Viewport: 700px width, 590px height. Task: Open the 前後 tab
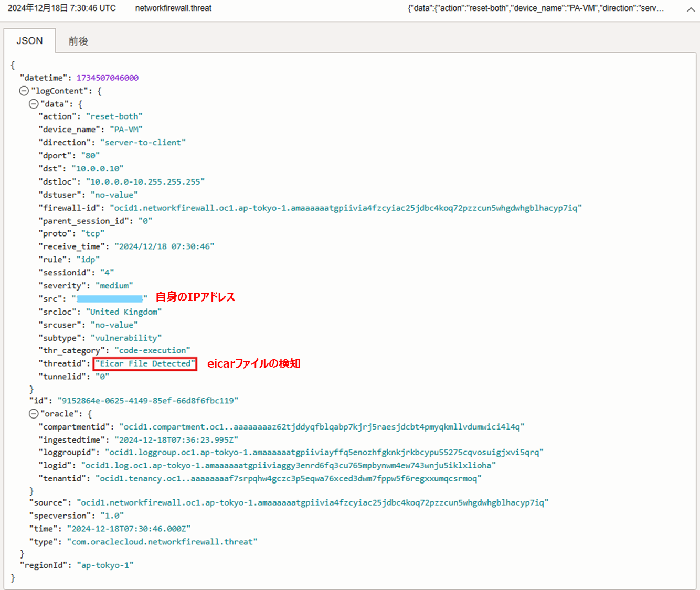(78, 41)
